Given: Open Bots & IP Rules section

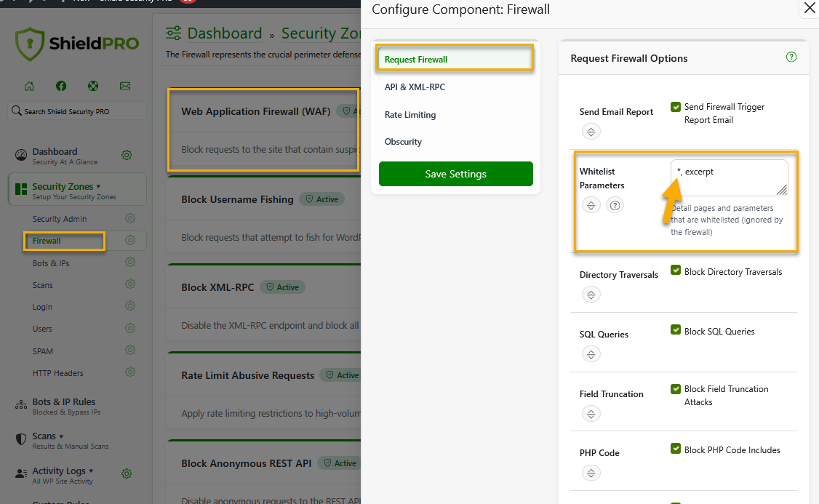Looking at the screenshot, I should click(64, 401).
